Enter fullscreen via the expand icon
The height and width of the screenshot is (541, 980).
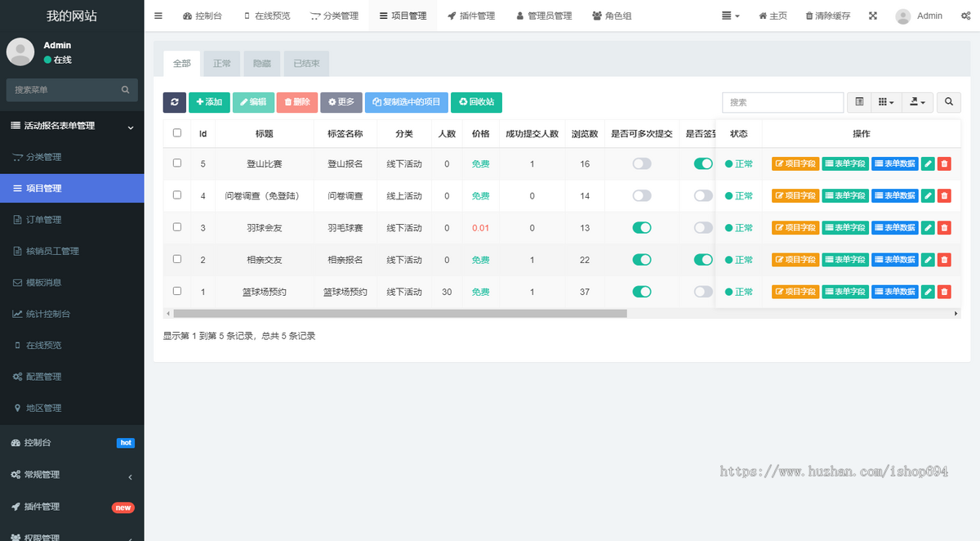click(872, 15)
